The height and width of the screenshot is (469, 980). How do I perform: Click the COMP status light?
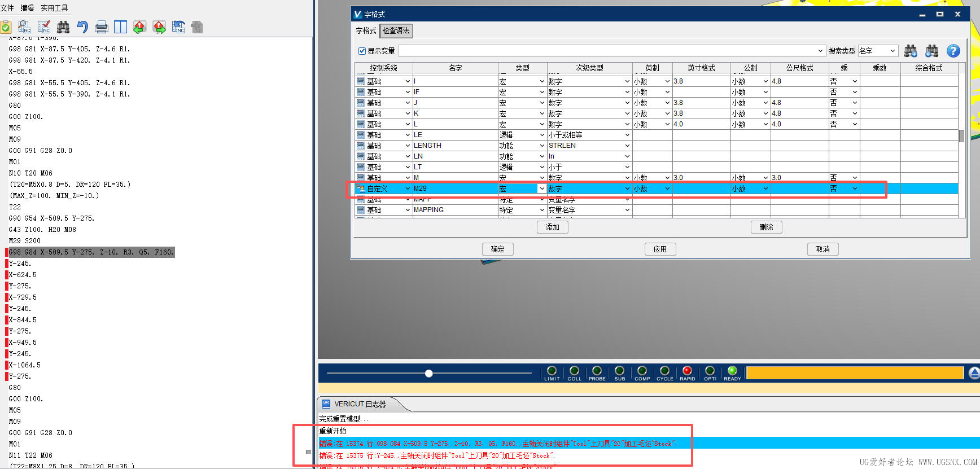click(x=642, y=371)
